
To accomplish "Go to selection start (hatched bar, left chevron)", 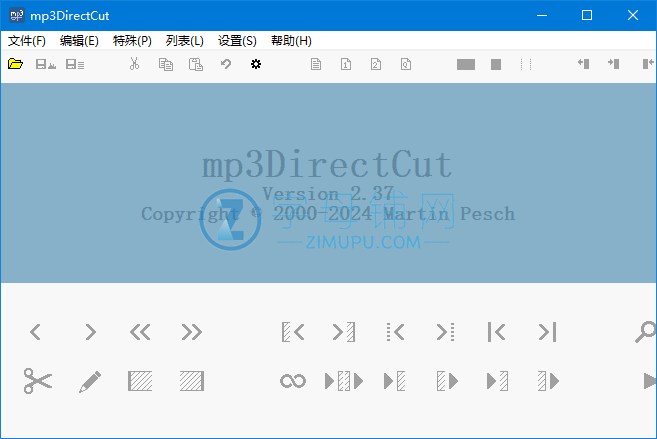I will 293,332.
